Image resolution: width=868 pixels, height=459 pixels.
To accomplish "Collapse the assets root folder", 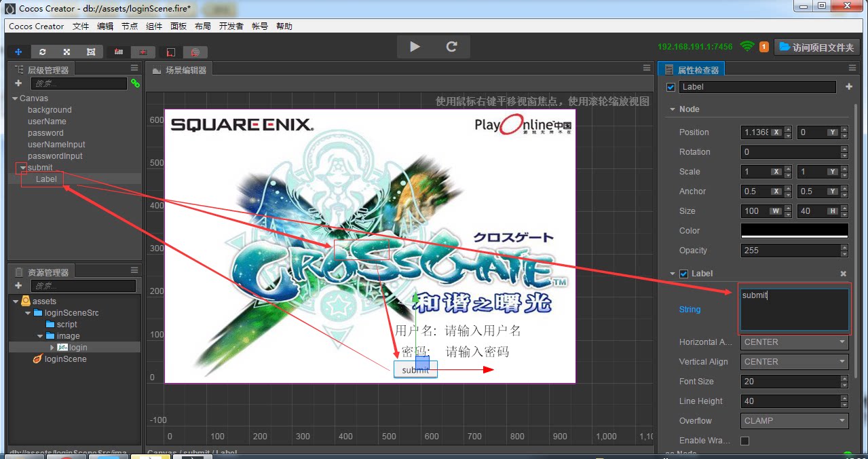I will tap(16, 301).
